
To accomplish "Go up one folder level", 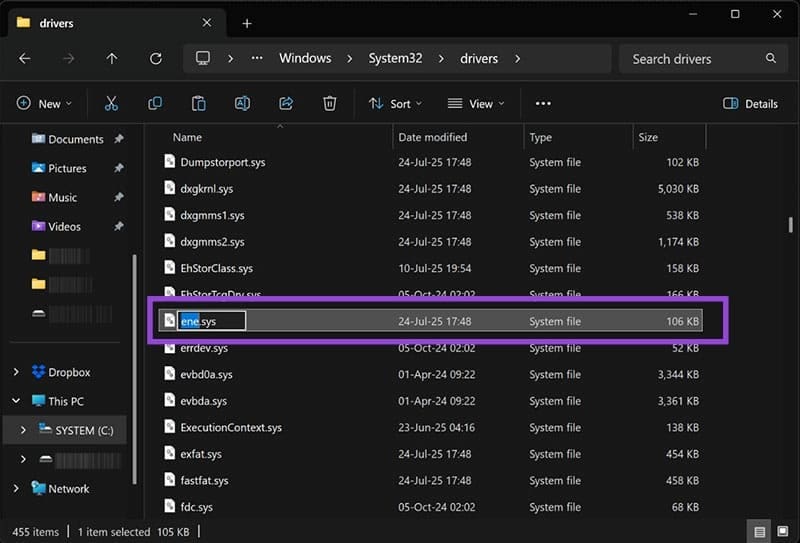I will [x=112, y=58].
